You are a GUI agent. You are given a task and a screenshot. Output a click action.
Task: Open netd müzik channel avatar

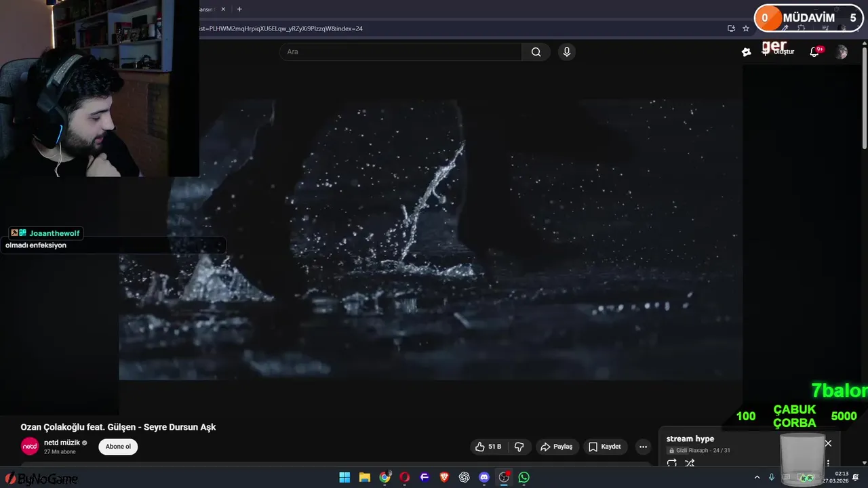point(30,447)
